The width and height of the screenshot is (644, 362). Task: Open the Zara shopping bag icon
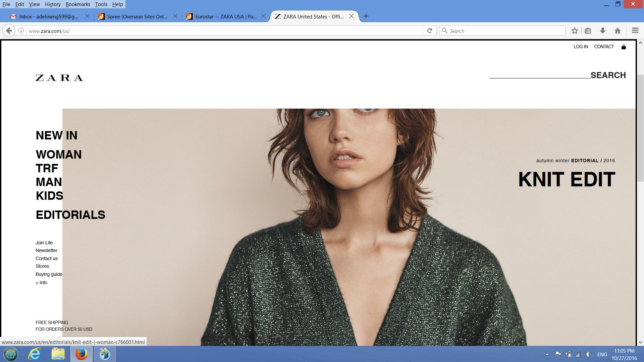624,47
